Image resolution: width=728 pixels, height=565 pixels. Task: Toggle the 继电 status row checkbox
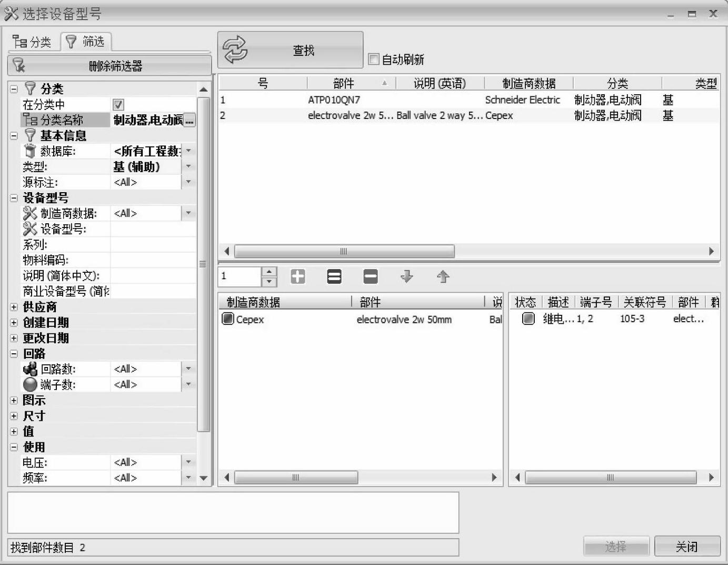pos(528,318)
